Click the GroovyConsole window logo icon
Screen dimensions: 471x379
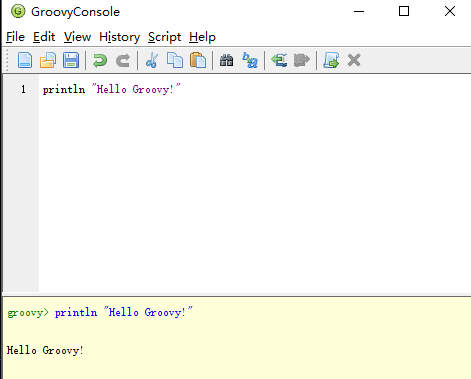click(18, 11)
